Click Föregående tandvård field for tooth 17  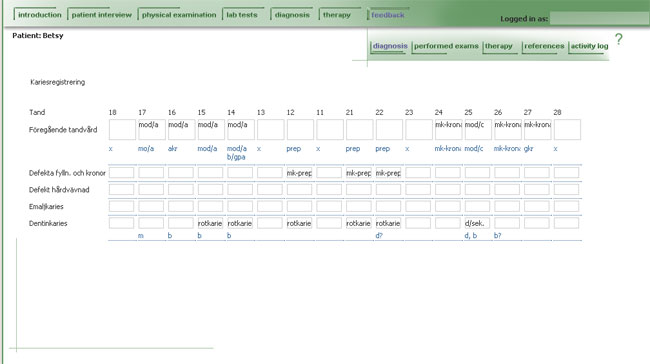click(152, 129)
